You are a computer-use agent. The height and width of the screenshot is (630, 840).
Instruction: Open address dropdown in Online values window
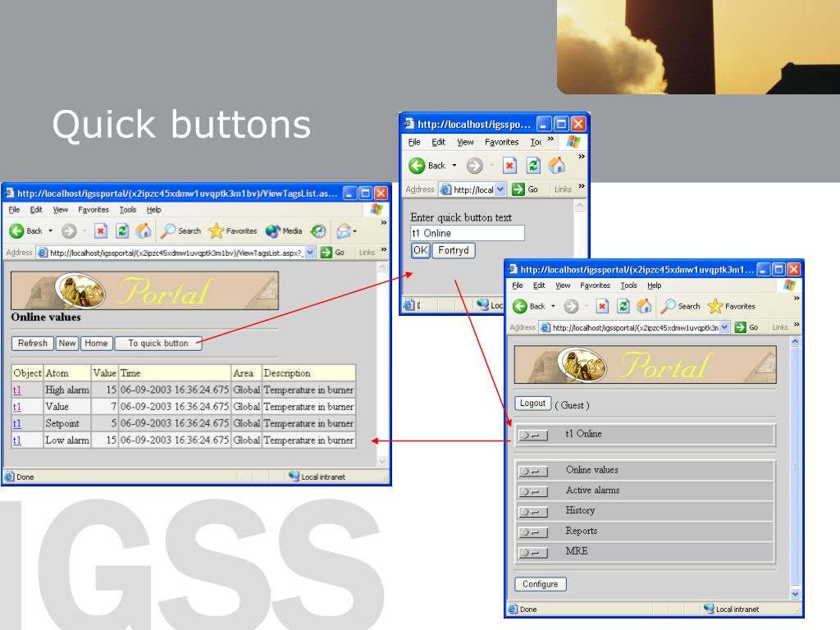310,253
